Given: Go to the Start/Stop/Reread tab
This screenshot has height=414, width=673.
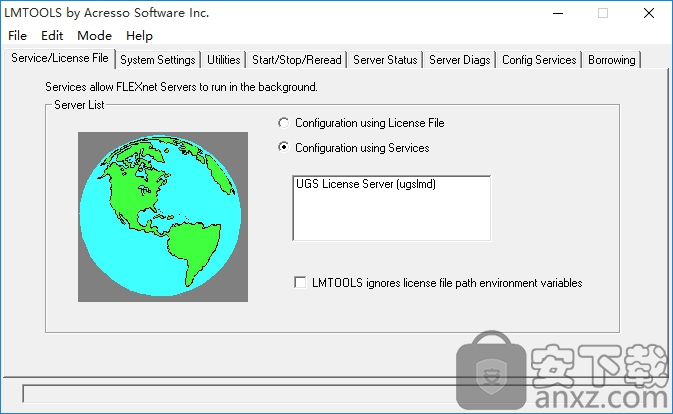Looking at the screenshot, I should coord(297,60).
